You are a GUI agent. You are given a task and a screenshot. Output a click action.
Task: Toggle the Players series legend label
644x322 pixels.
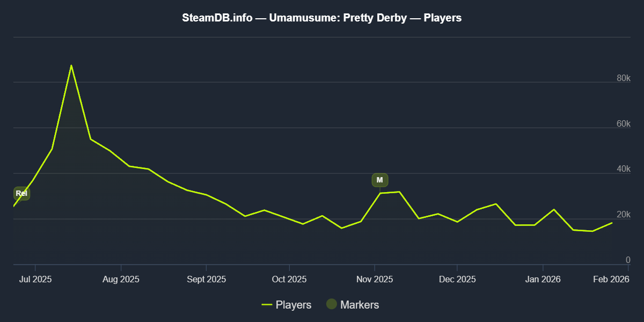tap(293, 305)
